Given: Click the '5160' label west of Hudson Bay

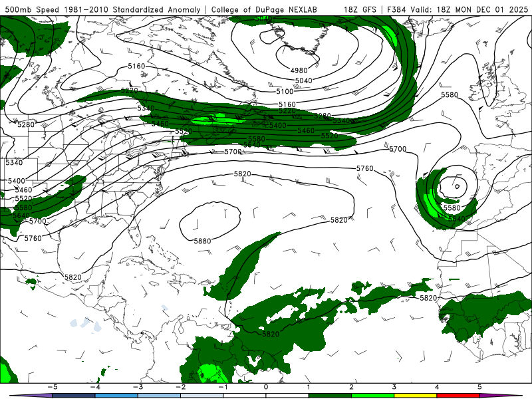Looking at the screenshot, I should coord(136,66).
